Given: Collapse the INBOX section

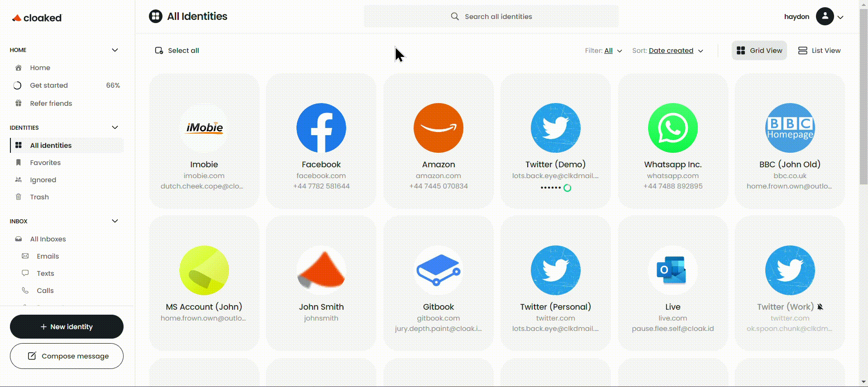Looking at the screenshot, I should 115,221.
